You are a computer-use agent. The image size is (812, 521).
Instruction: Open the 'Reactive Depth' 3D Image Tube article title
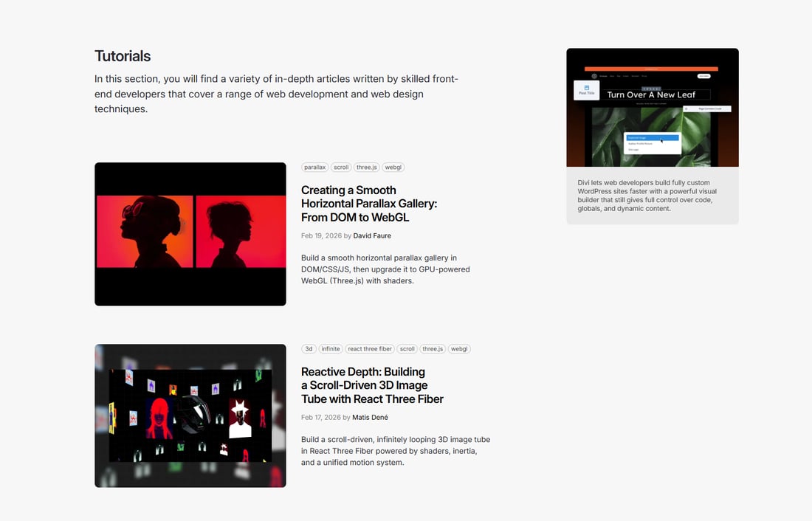point(372,385)
